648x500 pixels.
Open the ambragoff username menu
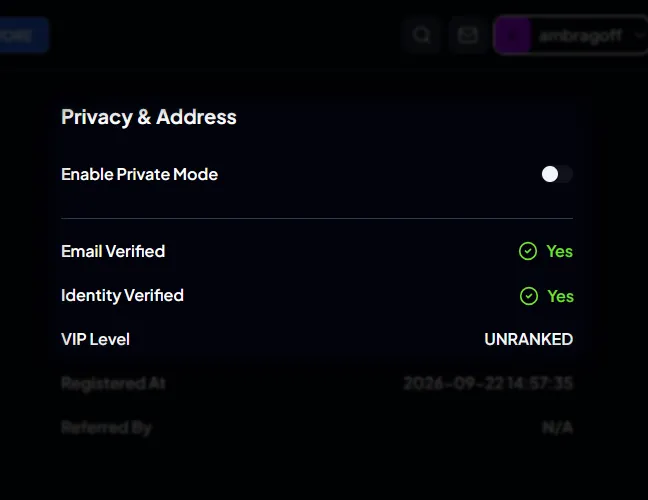coord(580,36)
